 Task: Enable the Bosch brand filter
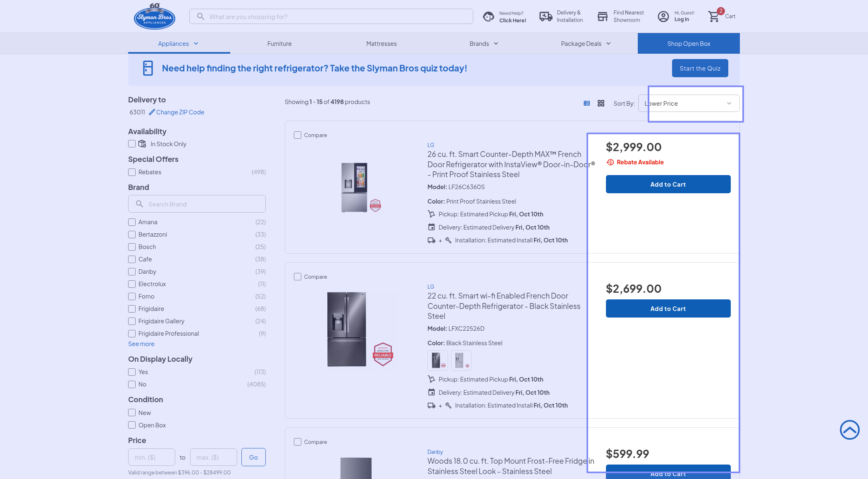tap(132, 247)
